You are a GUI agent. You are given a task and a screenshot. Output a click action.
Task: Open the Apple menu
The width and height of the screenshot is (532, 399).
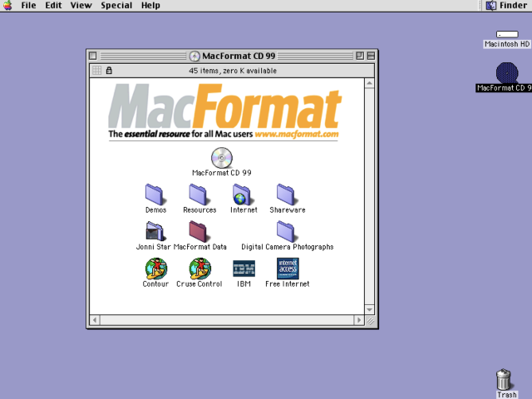coord(7,6)
